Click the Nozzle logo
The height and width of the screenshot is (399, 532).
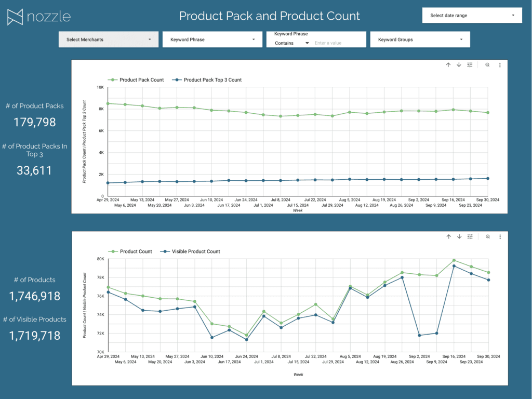pos(39,17)
